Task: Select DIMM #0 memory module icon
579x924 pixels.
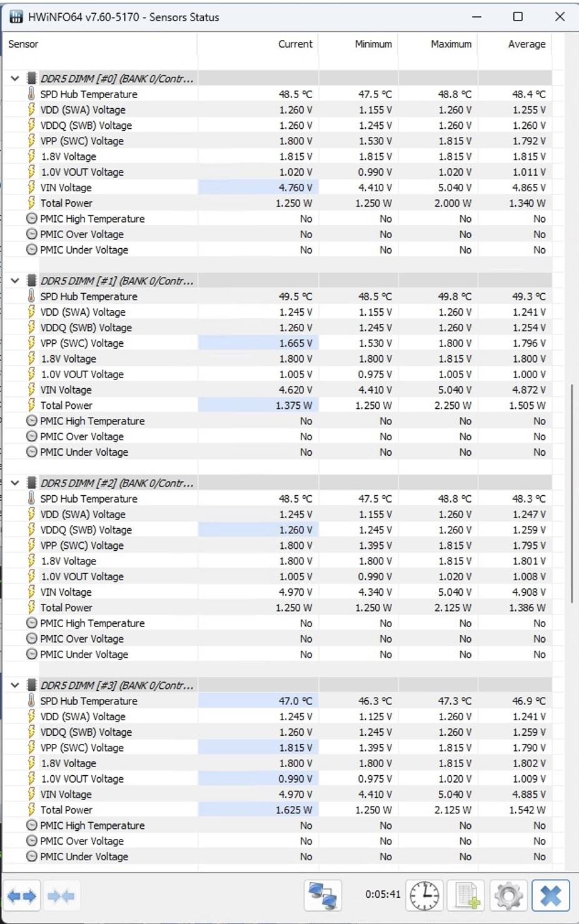Action: click(31, 79)
